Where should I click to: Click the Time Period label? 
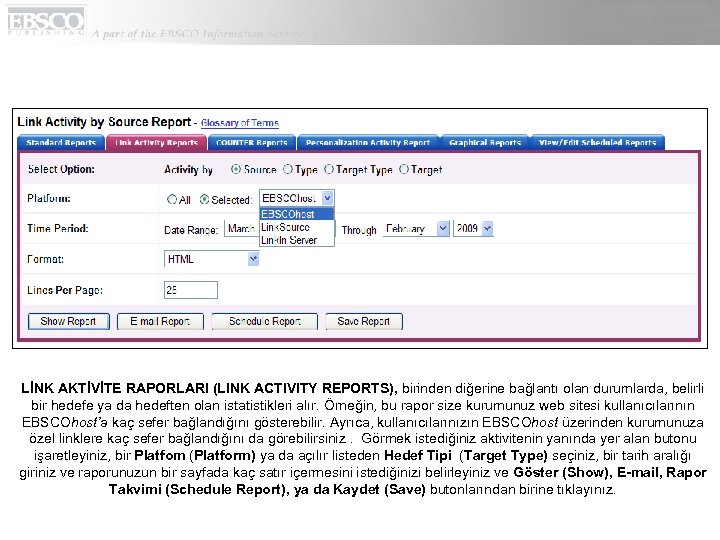57,228
